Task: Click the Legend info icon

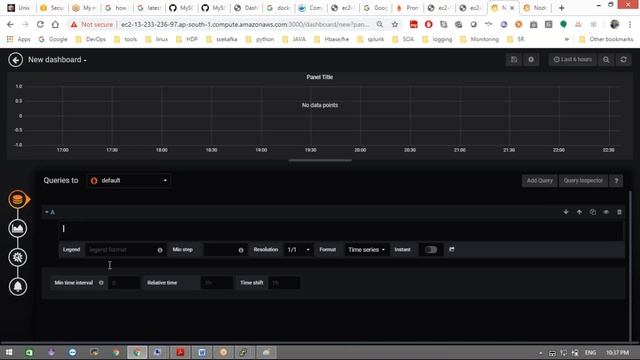Action: click(160, 250)
